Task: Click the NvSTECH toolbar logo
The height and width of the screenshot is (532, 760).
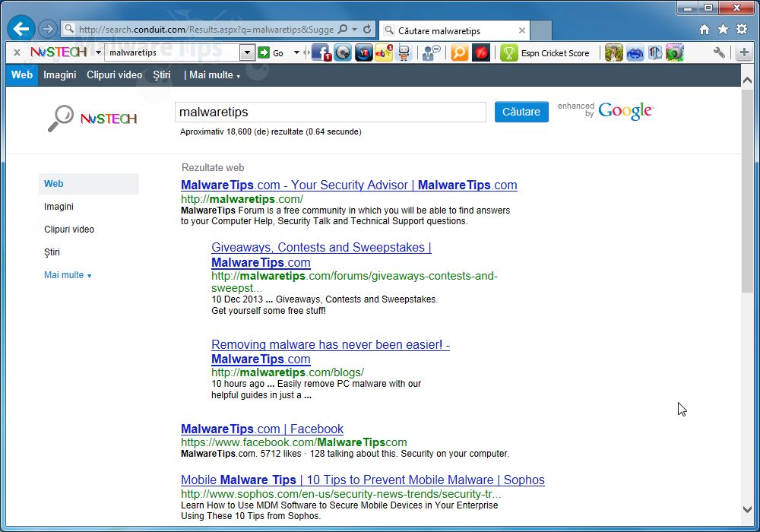Action: click(59, 52)
